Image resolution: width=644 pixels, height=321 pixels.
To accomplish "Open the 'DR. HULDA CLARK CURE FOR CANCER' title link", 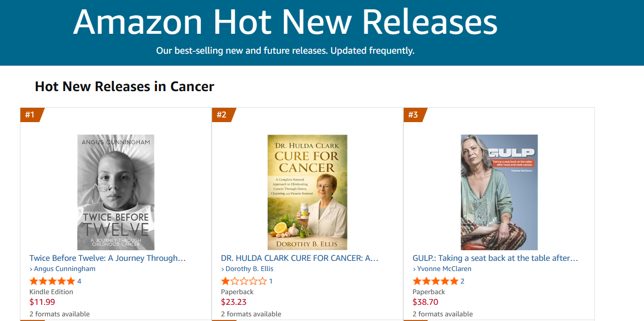I will 300,258.
